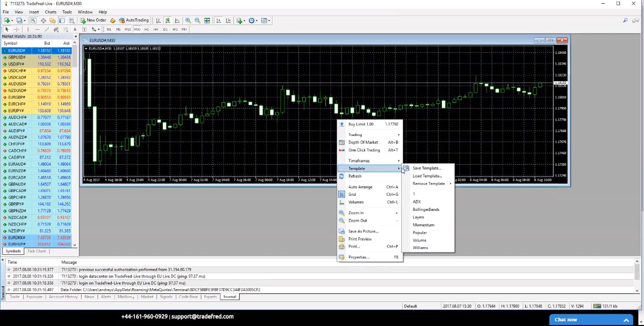Expand the Trading submenu
This screenshot has height=326, width=644.
369,134
